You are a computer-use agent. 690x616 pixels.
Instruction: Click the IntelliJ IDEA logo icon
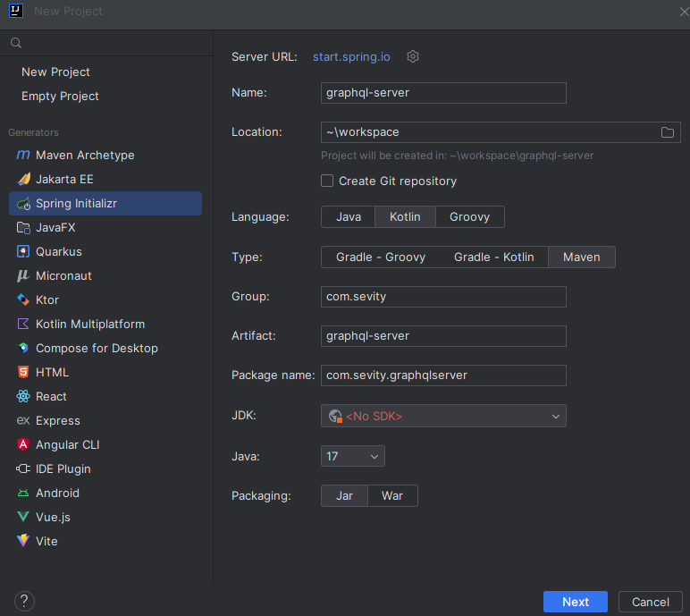(x=16, y=11)
